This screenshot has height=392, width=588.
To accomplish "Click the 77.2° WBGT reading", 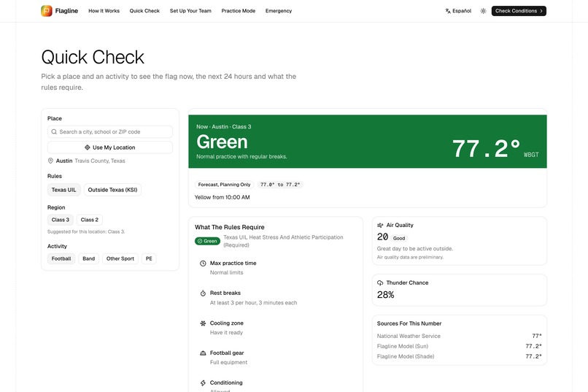I will tap(495, 149).
